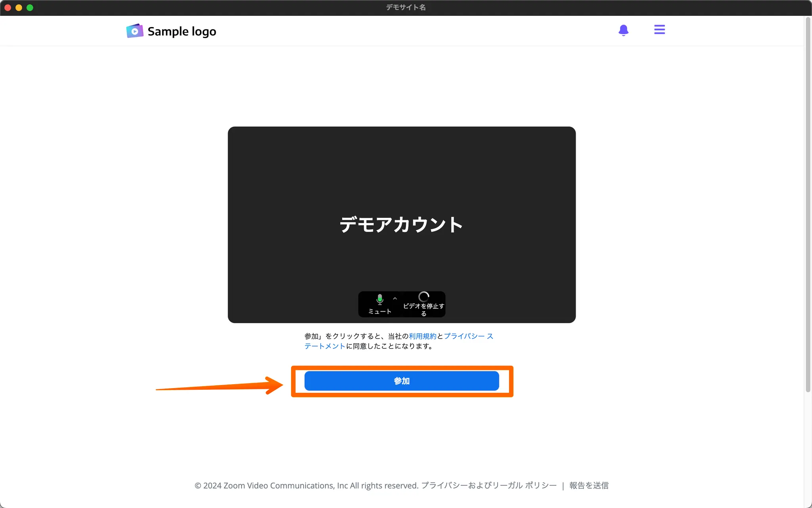Open プライバシーおよびリーガル ポリシー footer link
Viewport: 812px width, 508px height.
488,485
